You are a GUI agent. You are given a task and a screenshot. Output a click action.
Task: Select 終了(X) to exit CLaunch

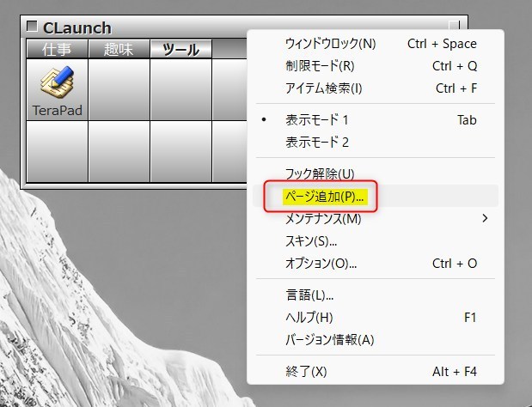pos(376,372)
